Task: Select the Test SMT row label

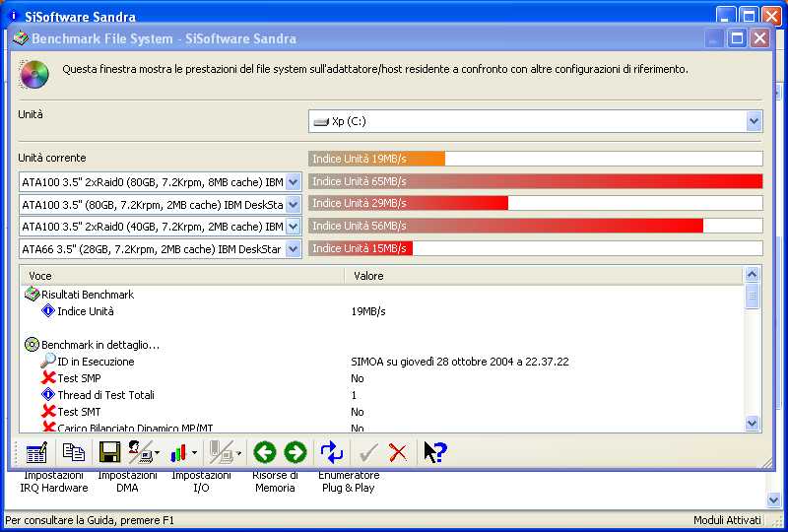Action: click(79, 412)
